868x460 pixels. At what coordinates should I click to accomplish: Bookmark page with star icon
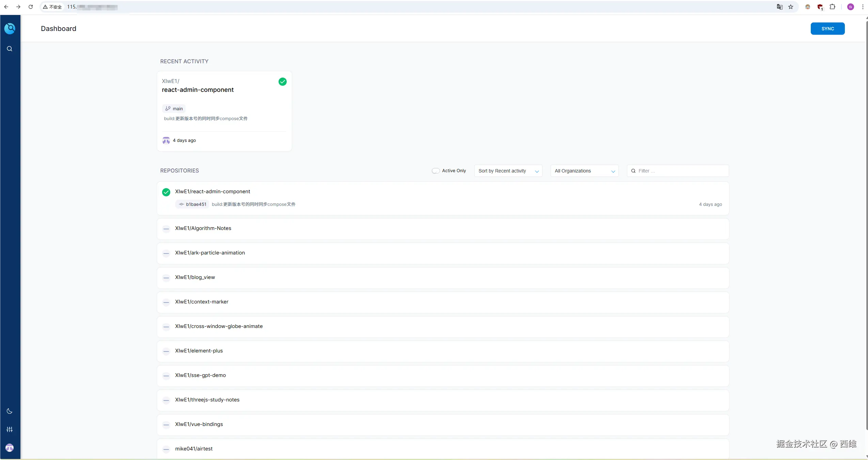point(791,7)
